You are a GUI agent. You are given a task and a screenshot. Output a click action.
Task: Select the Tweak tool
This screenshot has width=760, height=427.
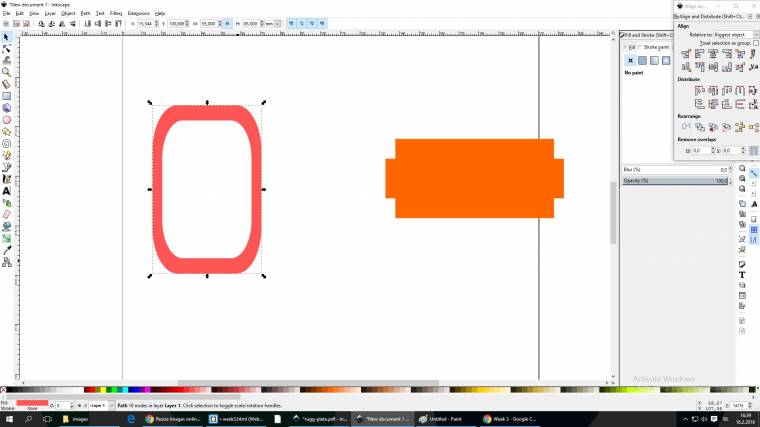[6, 61]
